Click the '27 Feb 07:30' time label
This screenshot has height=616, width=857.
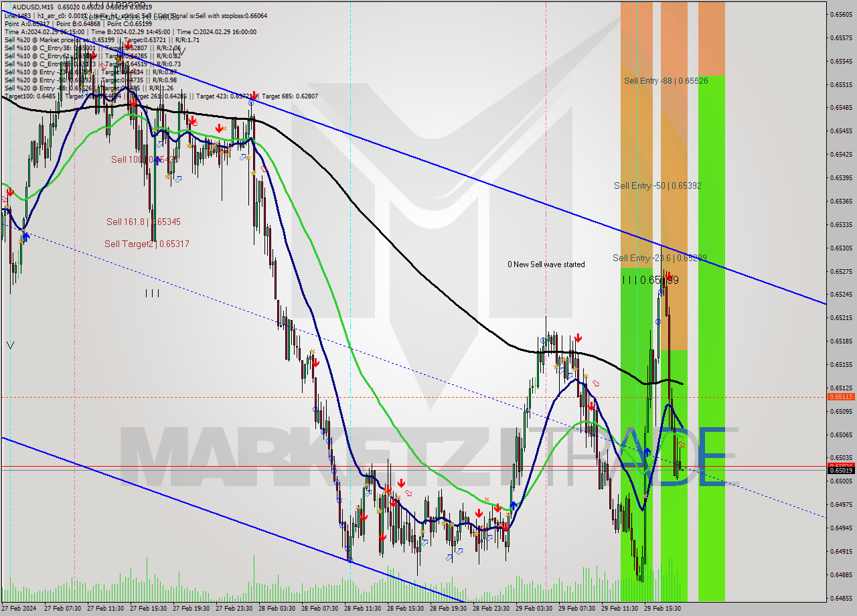pos(62,609)
